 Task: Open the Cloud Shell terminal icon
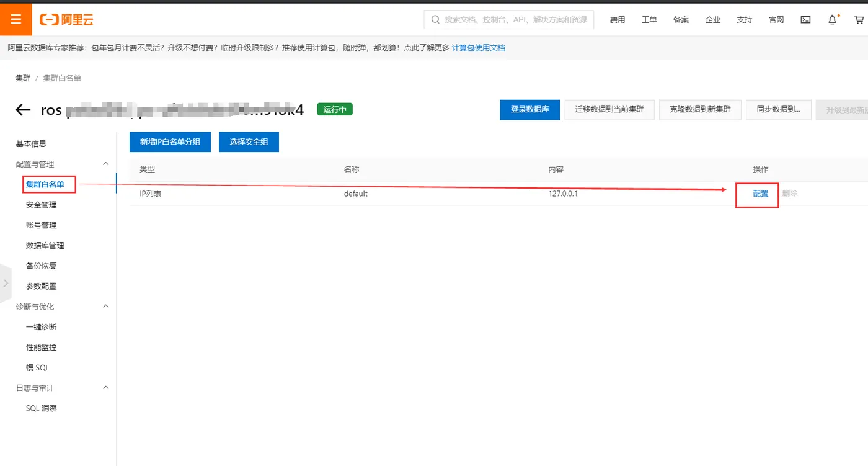tap(805, 20)
